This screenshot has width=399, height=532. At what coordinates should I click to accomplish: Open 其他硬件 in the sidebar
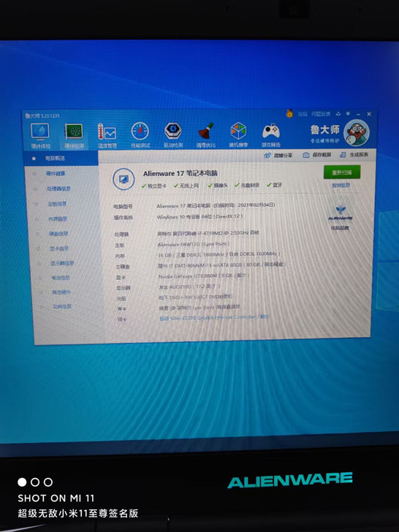point(61,292)
